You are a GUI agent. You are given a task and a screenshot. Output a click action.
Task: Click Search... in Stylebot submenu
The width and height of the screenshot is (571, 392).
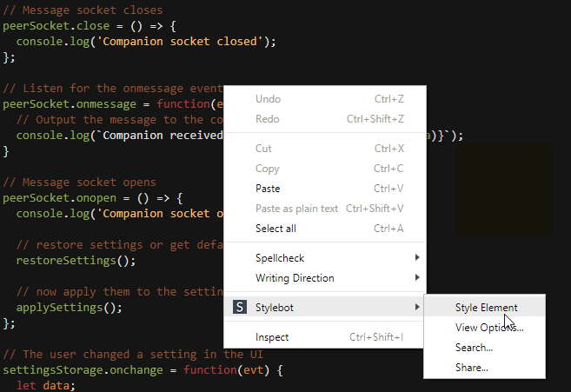coord(474,348)
